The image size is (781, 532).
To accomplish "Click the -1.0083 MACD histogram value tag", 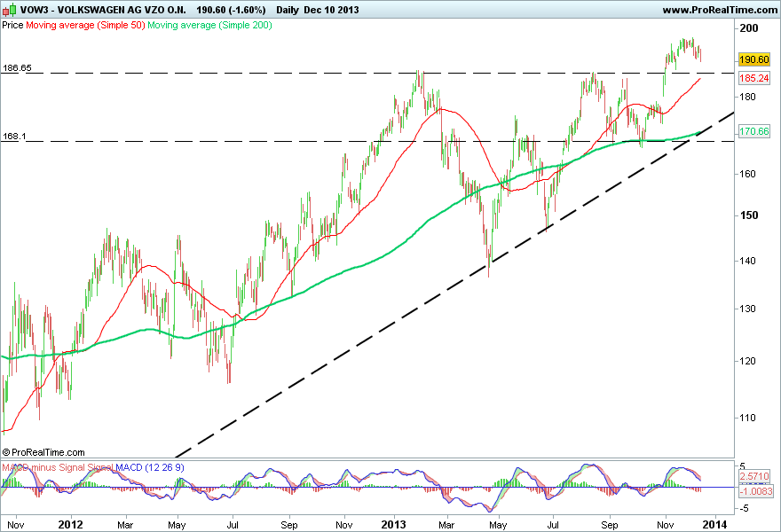I will click(756, 492).
